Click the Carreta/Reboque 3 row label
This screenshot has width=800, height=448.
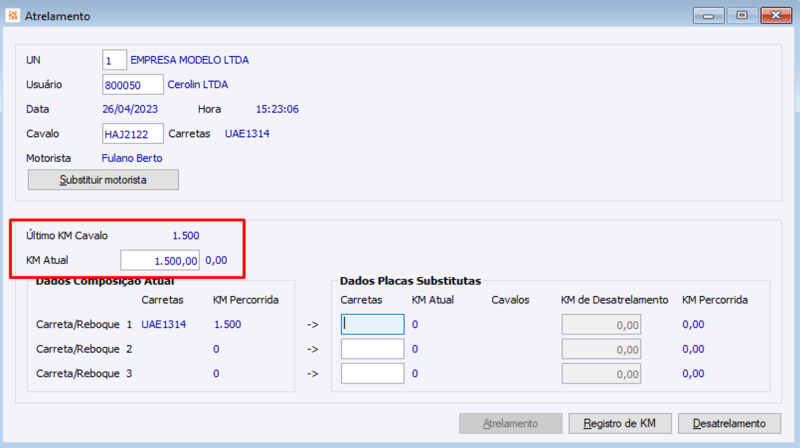click(84, 374)
